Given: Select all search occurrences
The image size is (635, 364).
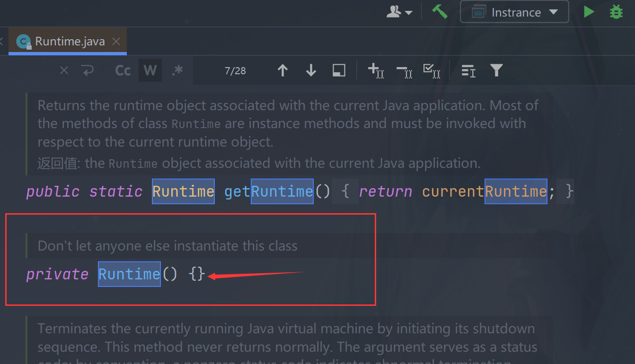Looking at the screenshot, I should (x=432, y=70).
